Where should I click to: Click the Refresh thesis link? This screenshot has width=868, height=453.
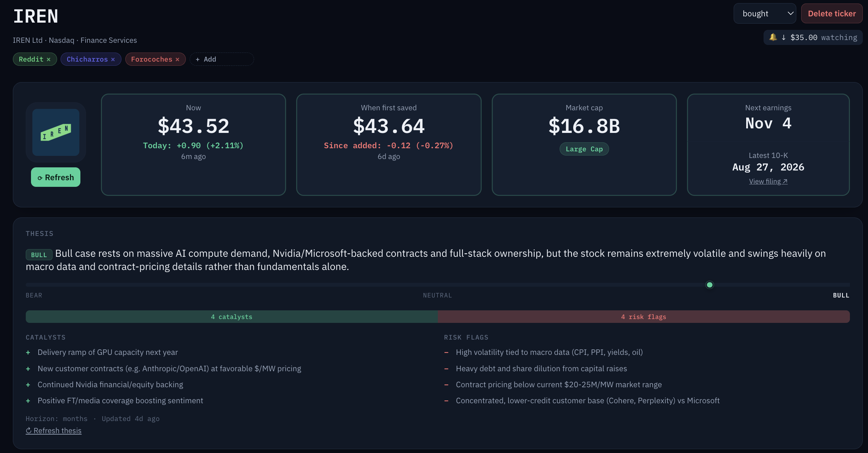(x=54, y=430)
